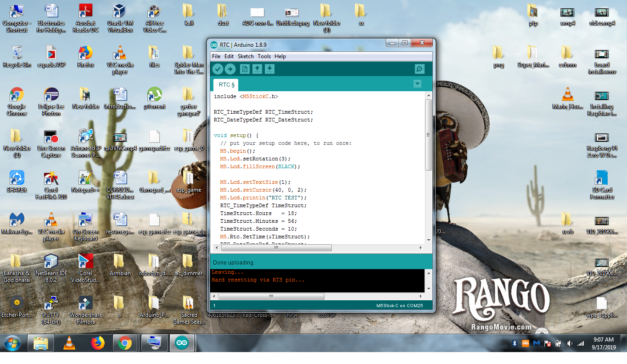This screenshot has width=627, height=364.
Task: Select the Google Chrome desktop shortcut
Action: click(17, 101)
